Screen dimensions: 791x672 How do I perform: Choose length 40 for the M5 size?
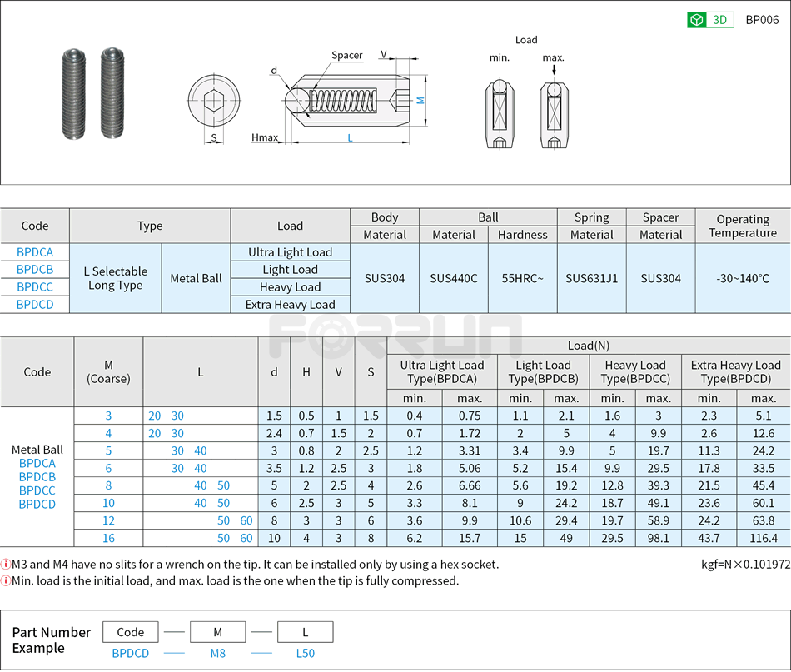201,450
